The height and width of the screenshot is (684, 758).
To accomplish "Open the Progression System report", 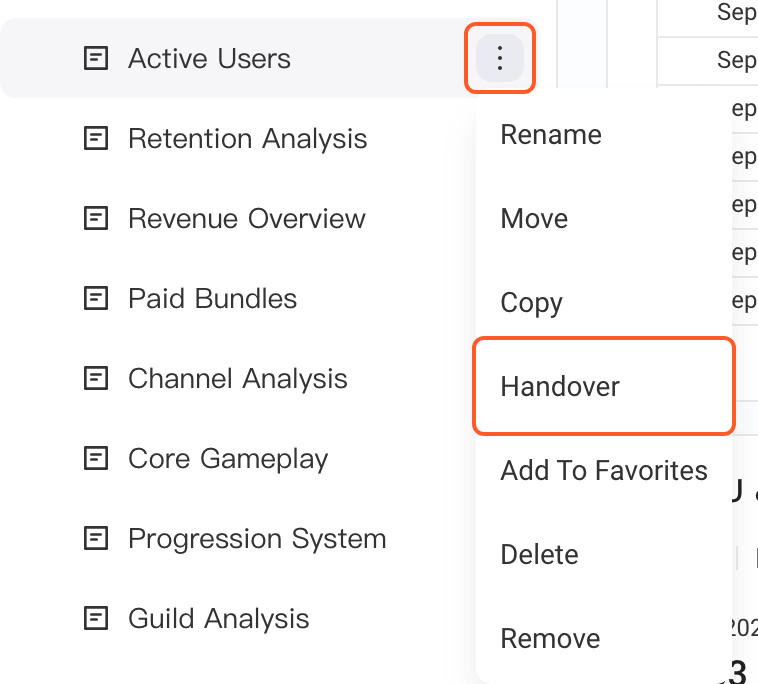I will [x=257, y=538].
